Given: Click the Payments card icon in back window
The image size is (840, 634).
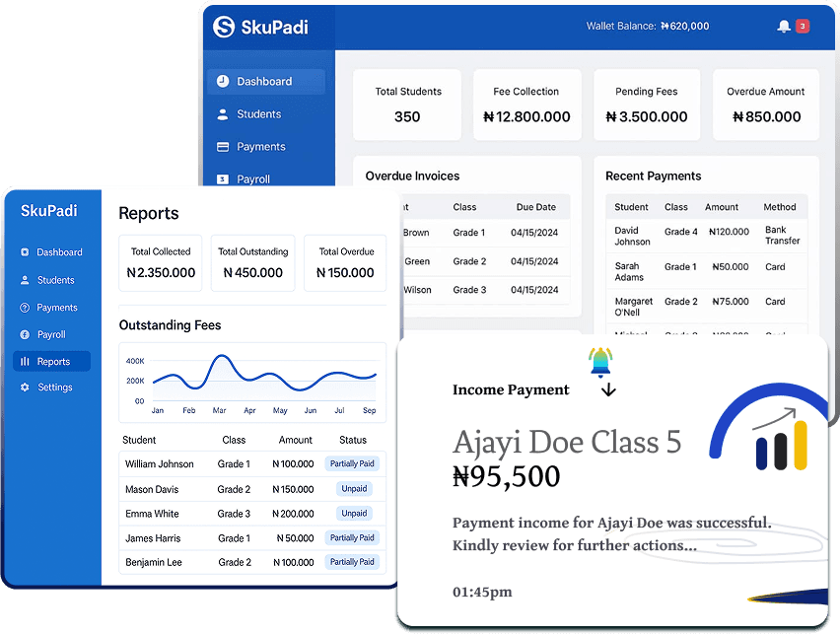Looking at the screenshot, I should tap(222, 147).
